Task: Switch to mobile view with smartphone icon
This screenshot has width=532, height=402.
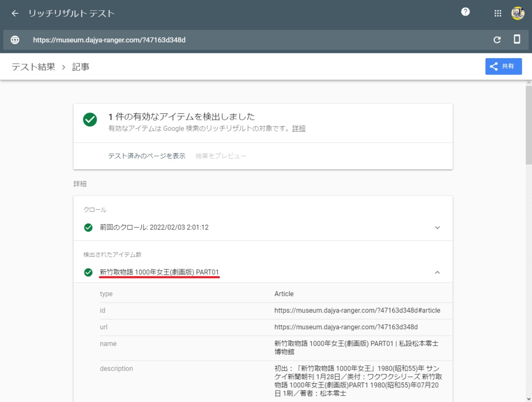Action: [517, 39]
